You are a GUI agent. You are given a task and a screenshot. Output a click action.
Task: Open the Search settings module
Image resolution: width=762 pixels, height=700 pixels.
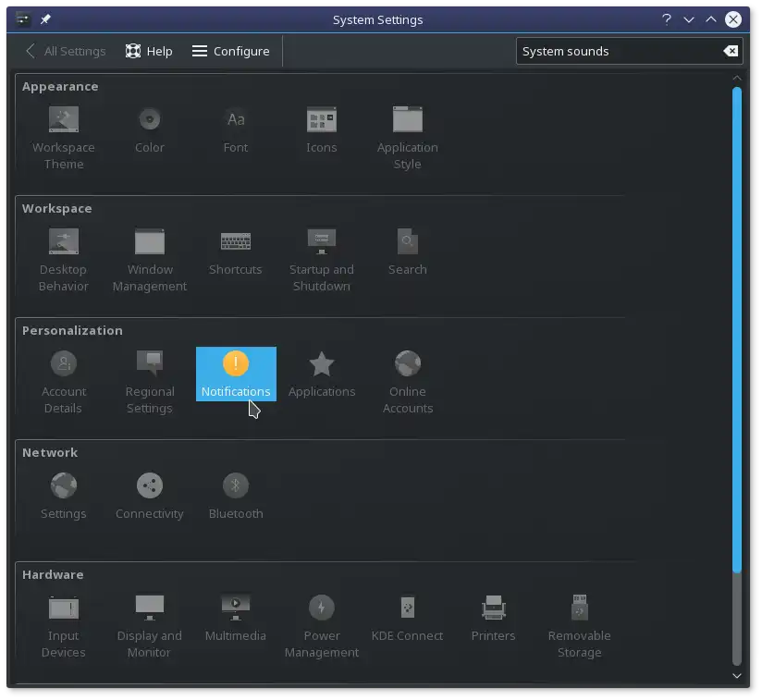tap(407, 252)
